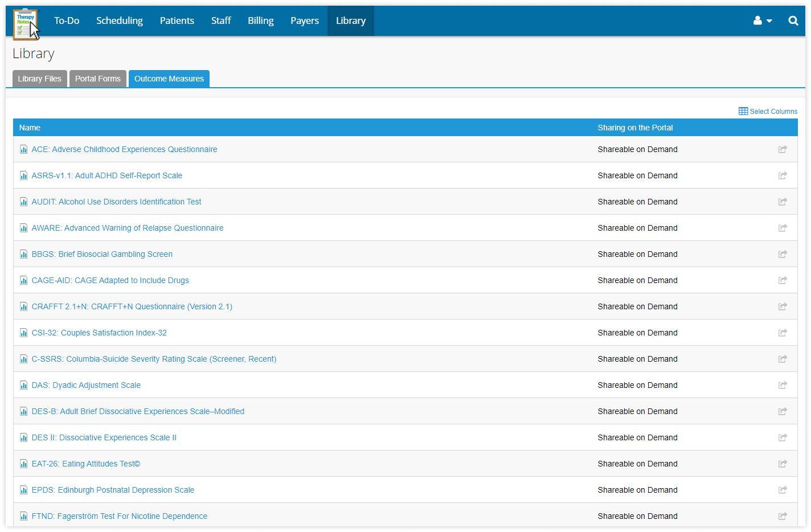The width and height of the screenshot is (811, 532).
Task: Open DAS: Dyadic Adjustment Scale
Action: tap(86, 385)
